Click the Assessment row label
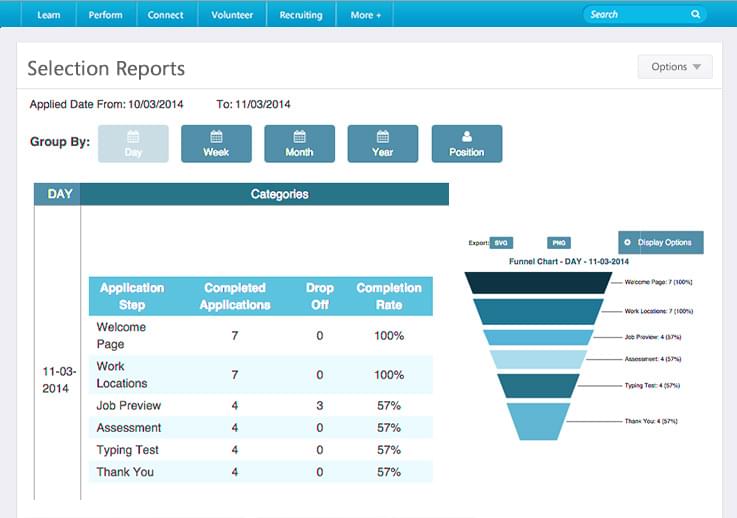This screenshot has width=737, height=518. coord(128,428)
